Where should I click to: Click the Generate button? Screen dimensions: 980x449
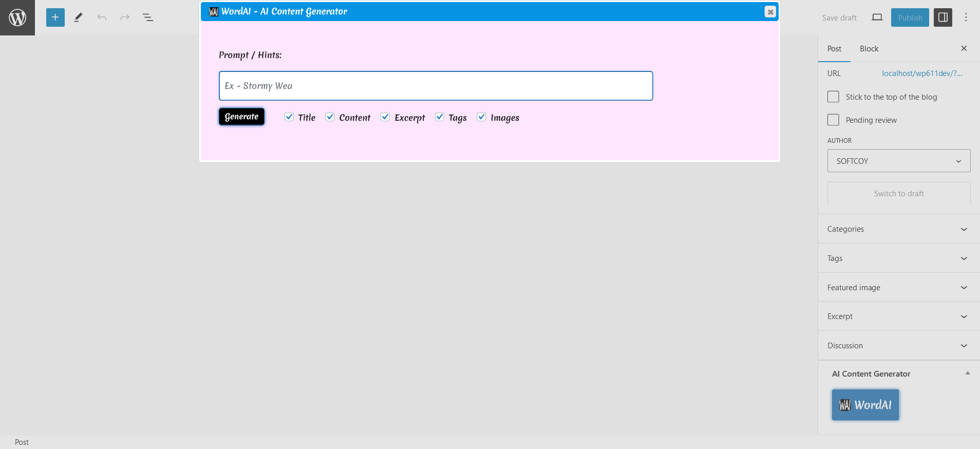coord(241,117)
